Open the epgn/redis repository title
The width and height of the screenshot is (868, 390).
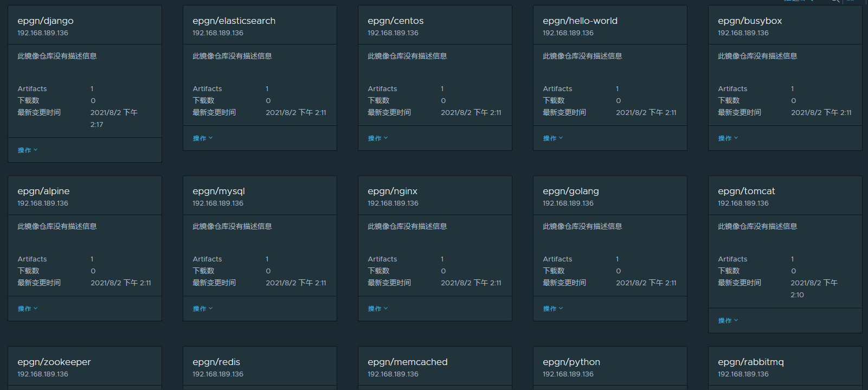[216, 362]
